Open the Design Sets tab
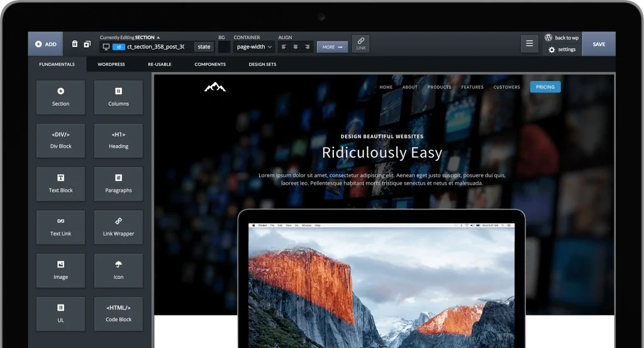Viewport: 644px width, 348px height. (x=262, y=64)
